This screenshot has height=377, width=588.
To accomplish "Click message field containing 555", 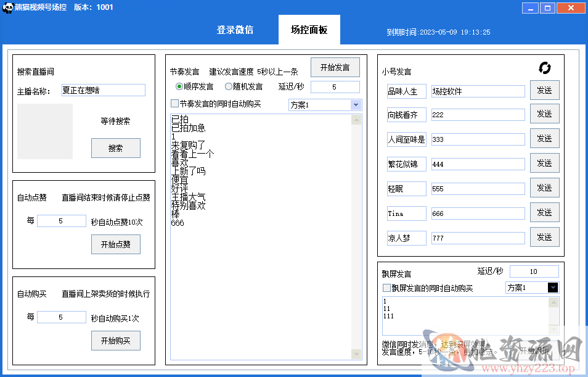I will coord(478,189).
